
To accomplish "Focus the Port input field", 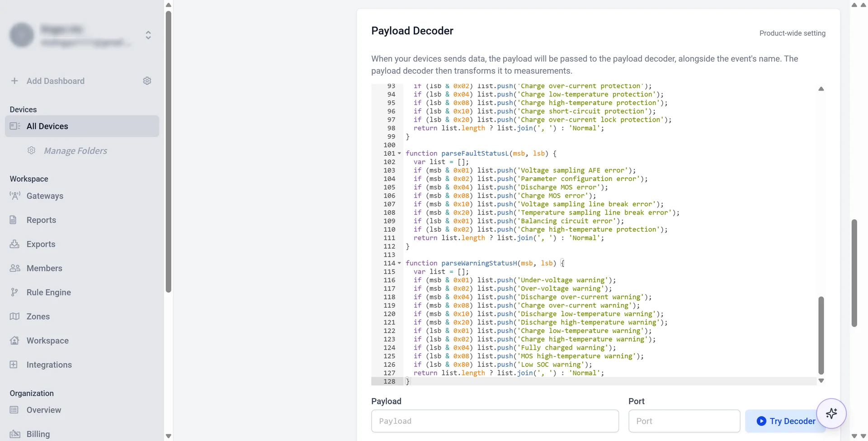I will pyautogui.click(x=684, y=421).
